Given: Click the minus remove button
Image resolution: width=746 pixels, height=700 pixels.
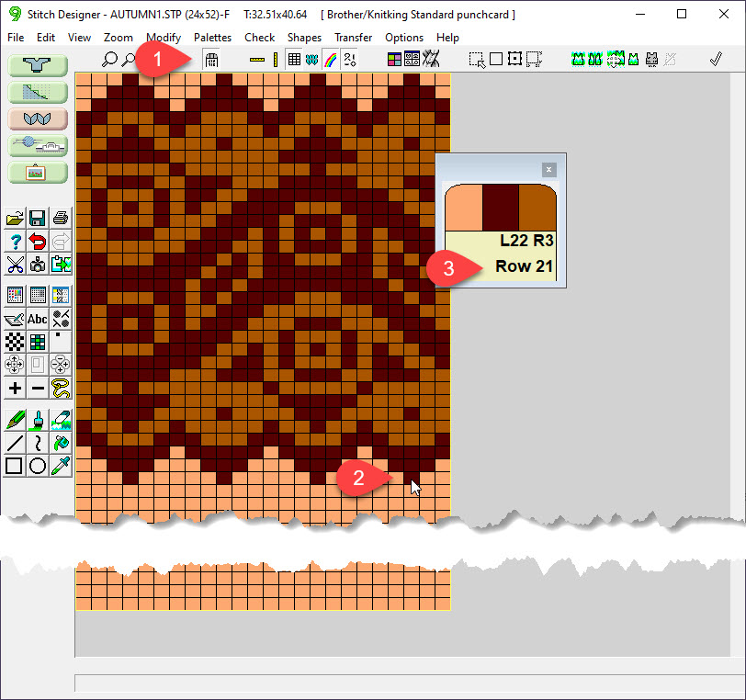Looking at the screenshot, I should (38, 389).
